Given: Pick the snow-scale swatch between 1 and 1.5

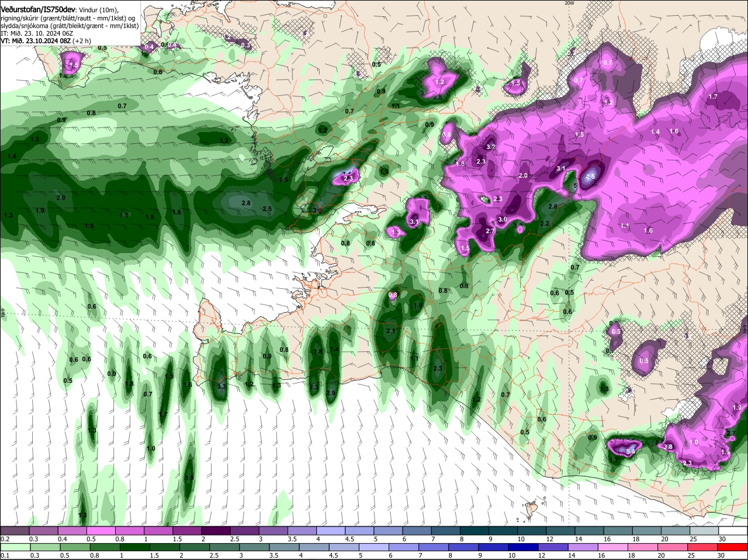Looking at the screenshot, I should [x=158, y=531].
